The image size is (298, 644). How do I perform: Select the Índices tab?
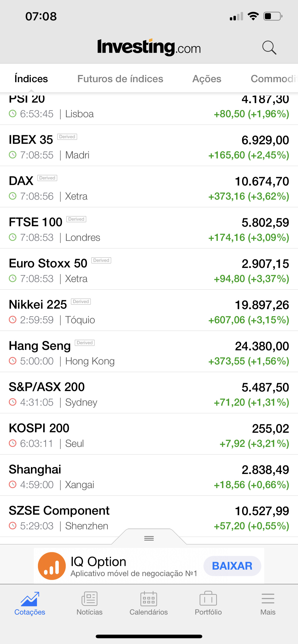click(31, 79)
